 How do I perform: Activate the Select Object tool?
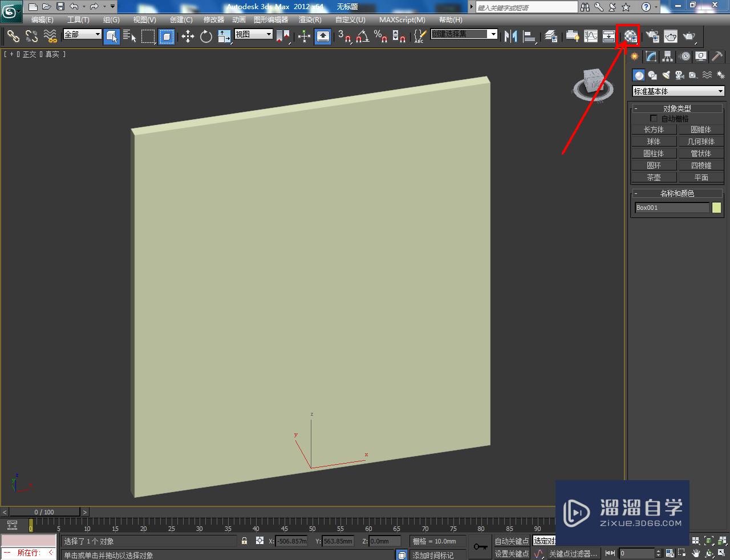(112, 36)
